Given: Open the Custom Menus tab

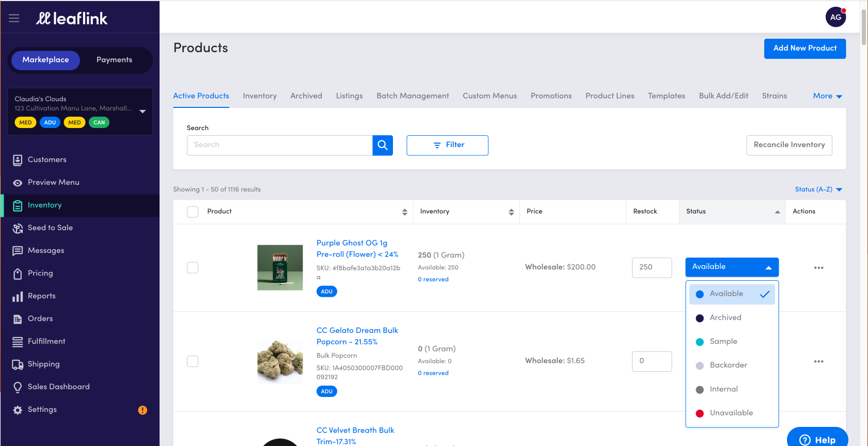Looking at the screenshot, I should tap(490, 96).
